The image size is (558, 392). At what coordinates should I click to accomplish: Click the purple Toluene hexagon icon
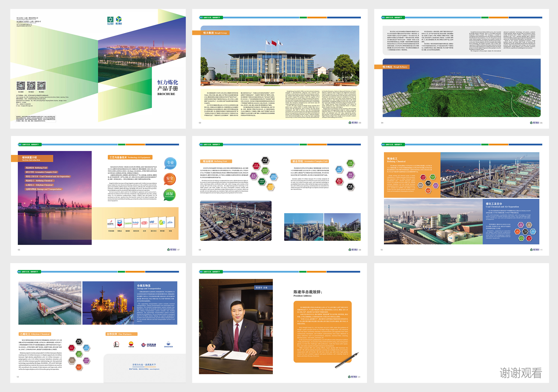(x=350, y=175)
